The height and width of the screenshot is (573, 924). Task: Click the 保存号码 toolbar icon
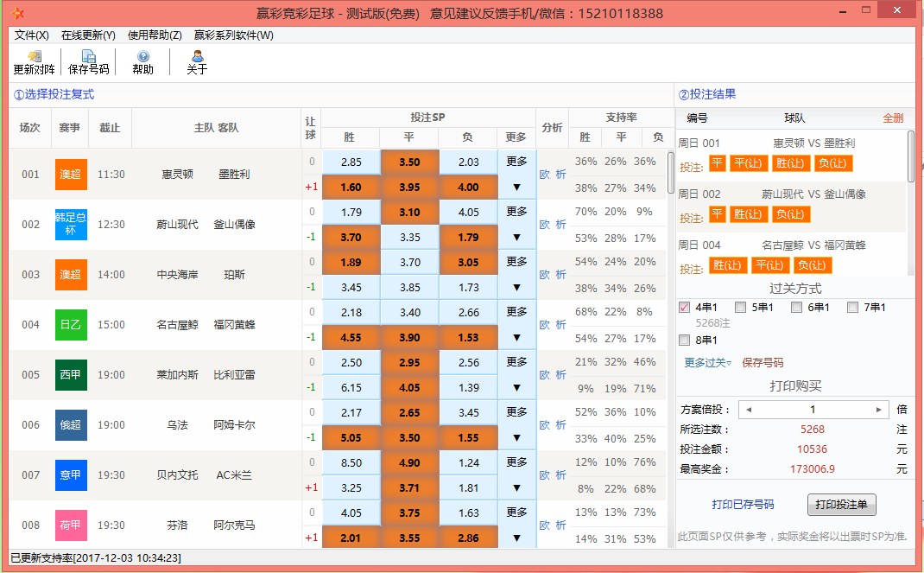pos(88,62)
